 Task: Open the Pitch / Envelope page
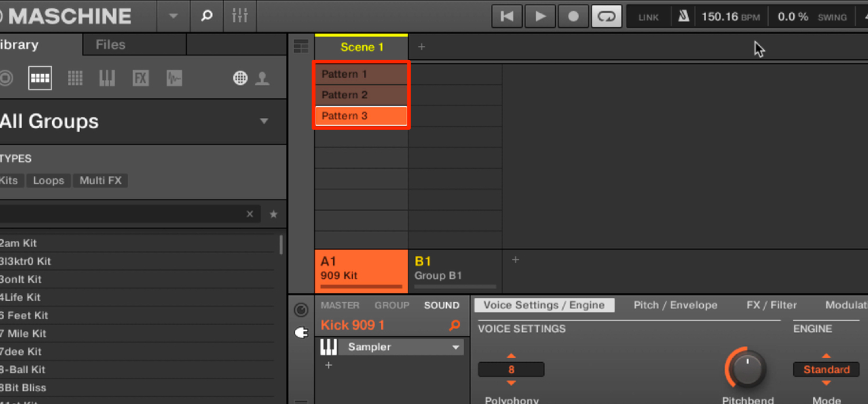click(675, 305)
